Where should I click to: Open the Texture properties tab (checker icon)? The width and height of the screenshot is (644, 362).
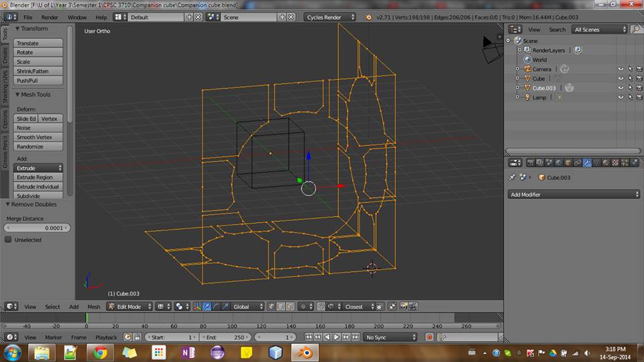615,163
